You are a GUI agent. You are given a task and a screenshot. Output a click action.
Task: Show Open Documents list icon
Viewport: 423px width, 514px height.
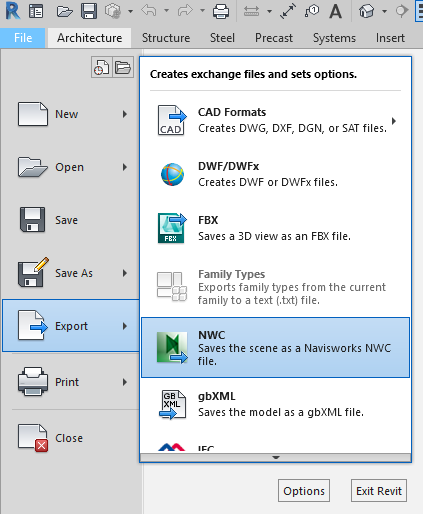click(x=123, y=67)
